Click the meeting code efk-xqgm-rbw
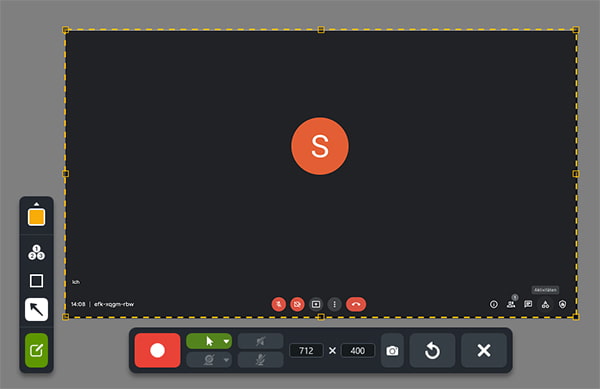 pos(114,304)
